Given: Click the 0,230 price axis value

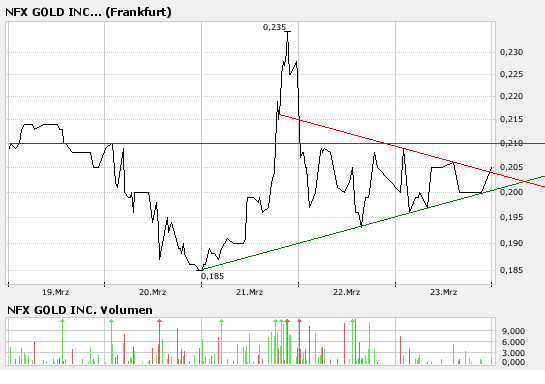Looking at the screenshot, I should (x=511, y=52).
